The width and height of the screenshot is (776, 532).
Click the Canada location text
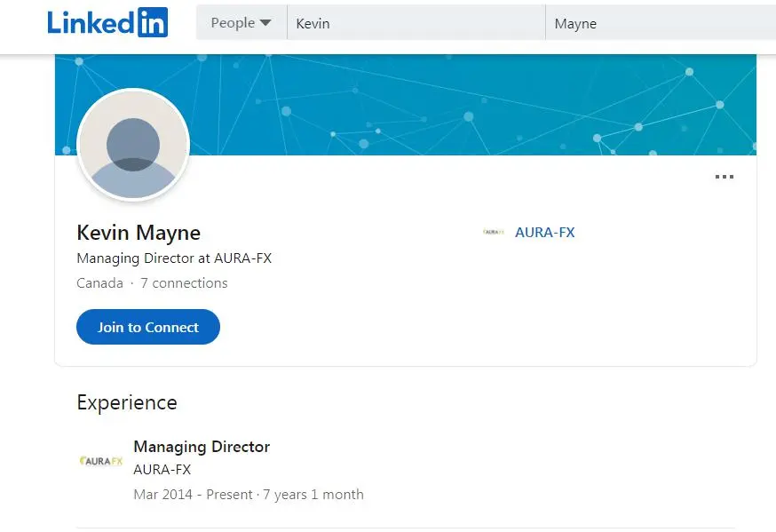pyautogui.click(x=100, y=283)
